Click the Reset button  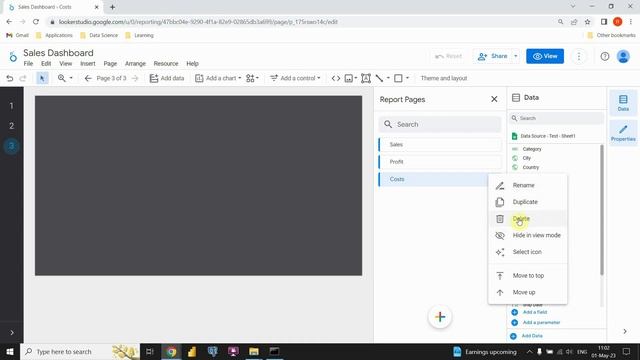(x=449, y=56)
